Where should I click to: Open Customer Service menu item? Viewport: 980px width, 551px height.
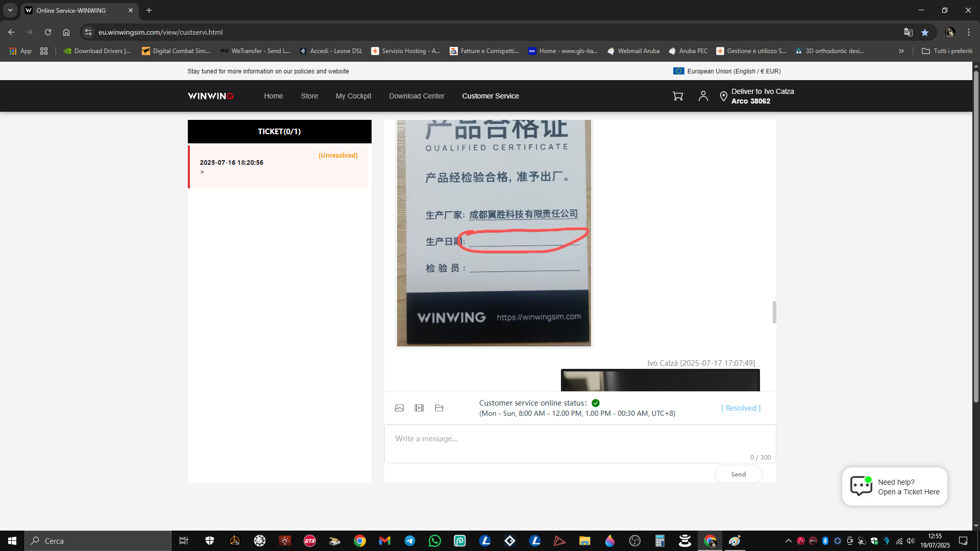[x=491, y=96]
